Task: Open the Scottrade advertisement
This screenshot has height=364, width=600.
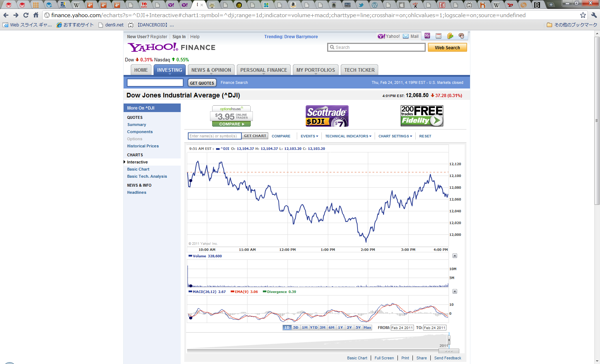Action: tap(327, 116)
